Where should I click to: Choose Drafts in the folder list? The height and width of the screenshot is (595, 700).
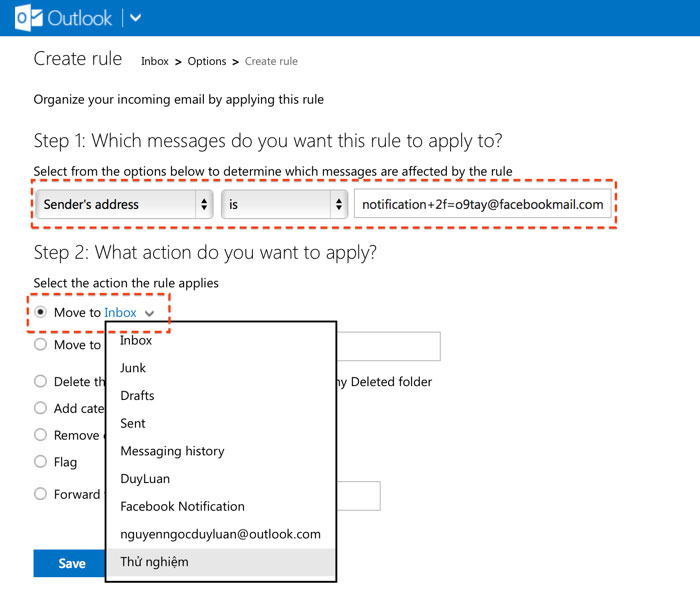(221, 395)
